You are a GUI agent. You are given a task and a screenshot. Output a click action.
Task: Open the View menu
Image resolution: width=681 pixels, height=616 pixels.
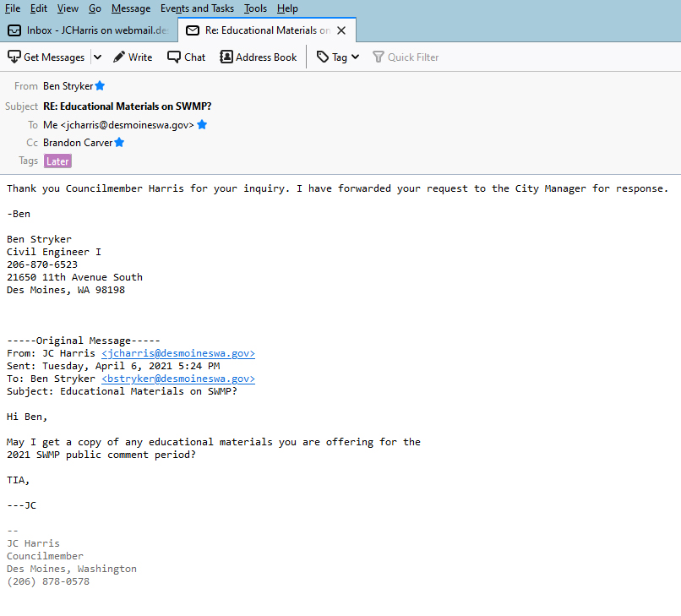pos(68,8)
